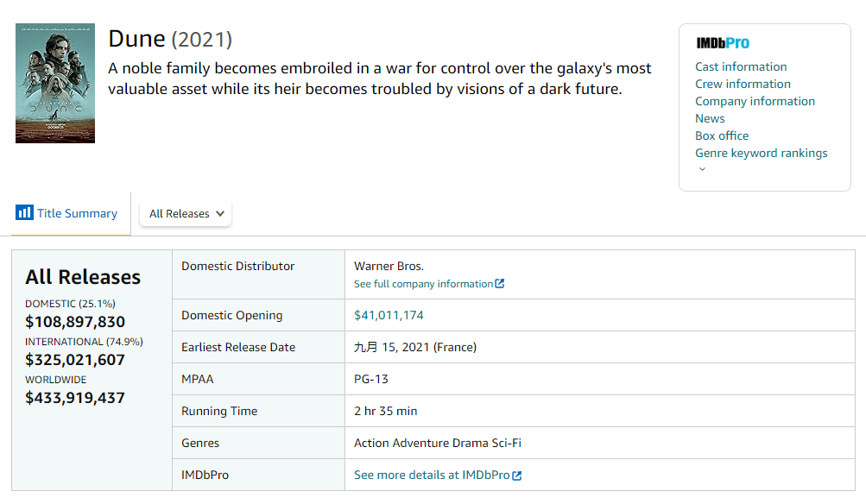
Task: Open Genre keyword rankings link
Action: coord(761,153)
